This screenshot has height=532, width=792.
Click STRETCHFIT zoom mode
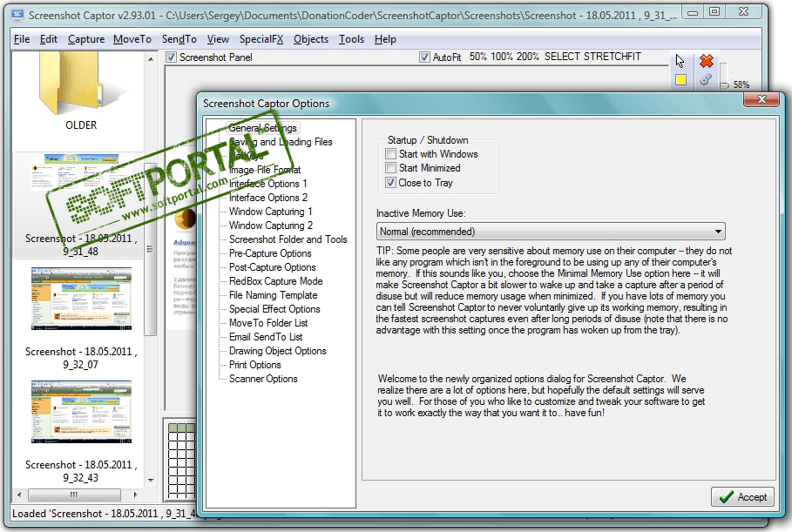tap(613, 57)
